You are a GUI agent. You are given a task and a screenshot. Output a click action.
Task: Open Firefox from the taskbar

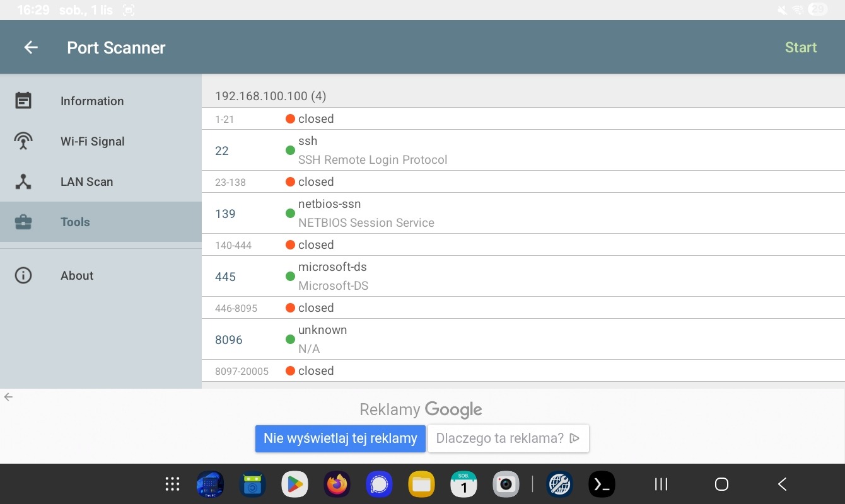pyautogui.click(x=337, y=484)
